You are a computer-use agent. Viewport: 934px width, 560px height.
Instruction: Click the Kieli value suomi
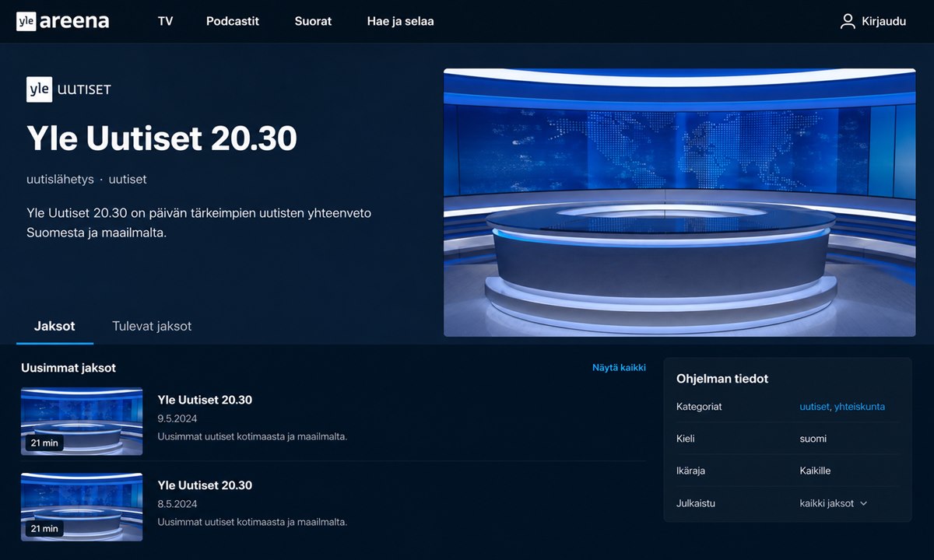click(x=813, y=439)
